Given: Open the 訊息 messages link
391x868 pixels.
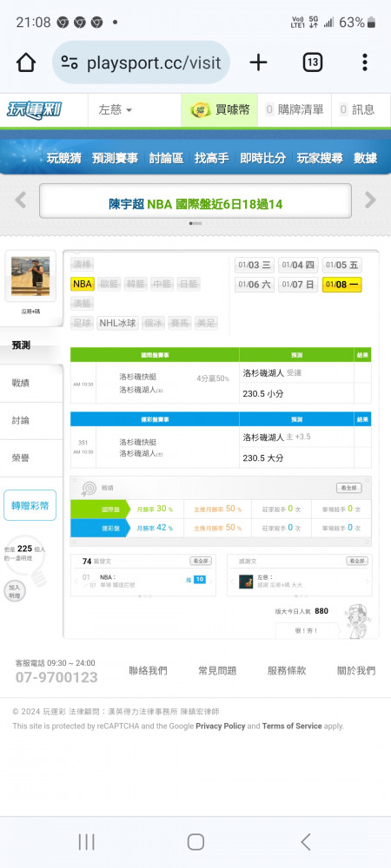Looking at the screenshot, I should [x=356, y=109].
